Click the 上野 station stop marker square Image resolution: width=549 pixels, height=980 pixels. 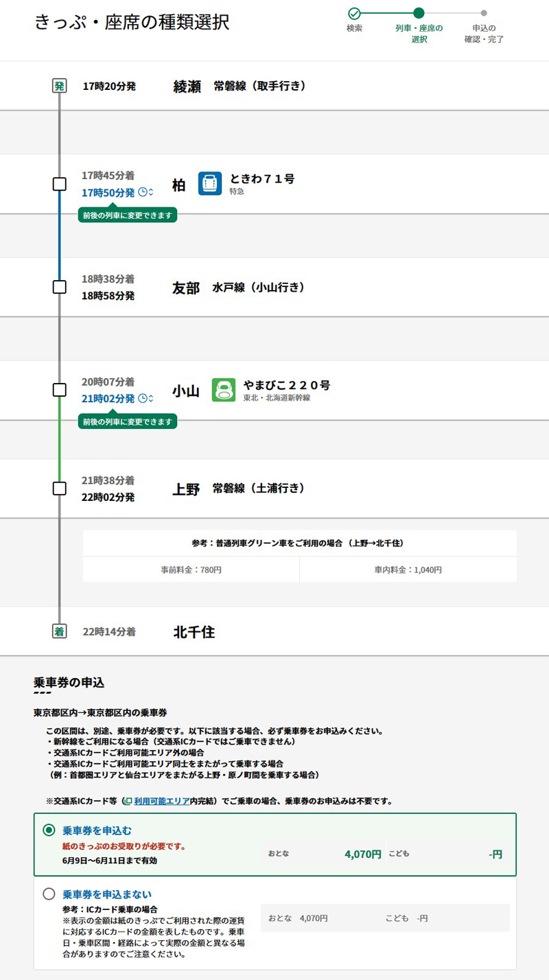pos(60,489)
